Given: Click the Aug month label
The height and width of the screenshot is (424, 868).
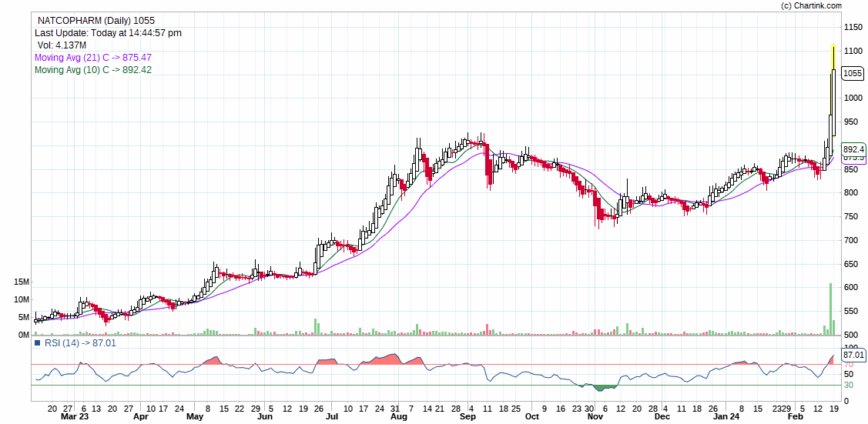Looking at the screenshot, I should tap(399, 416).
